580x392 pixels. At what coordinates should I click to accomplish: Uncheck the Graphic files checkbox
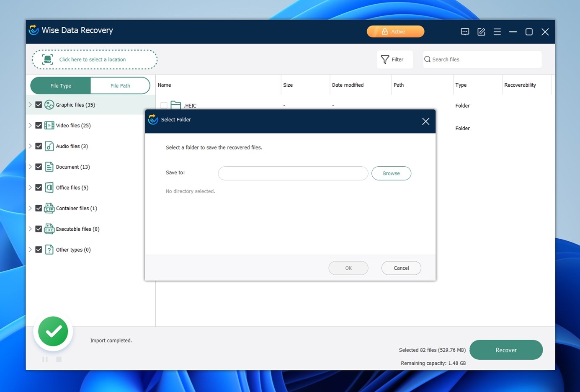tap(39, 105)
